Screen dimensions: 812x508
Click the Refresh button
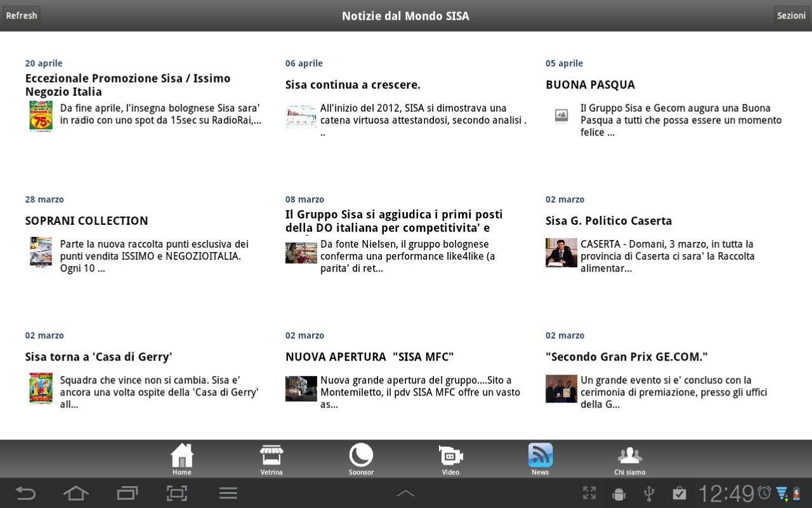21,15
